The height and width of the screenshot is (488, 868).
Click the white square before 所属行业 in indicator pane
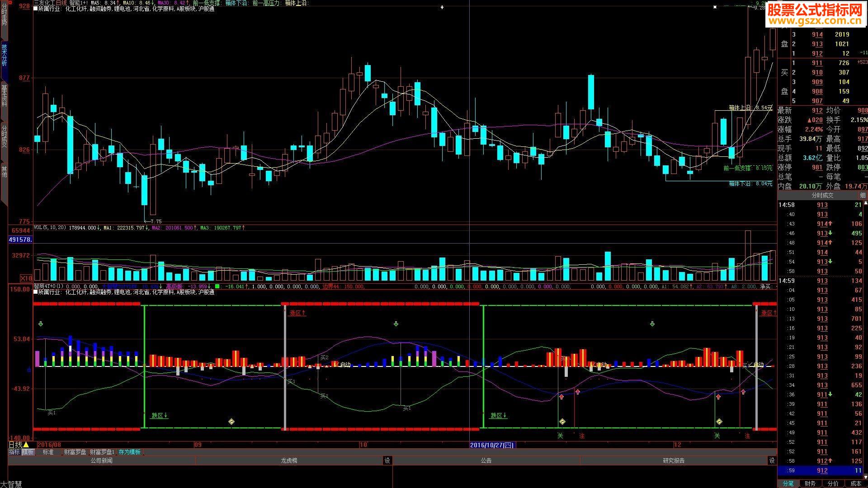pos(36,292)
